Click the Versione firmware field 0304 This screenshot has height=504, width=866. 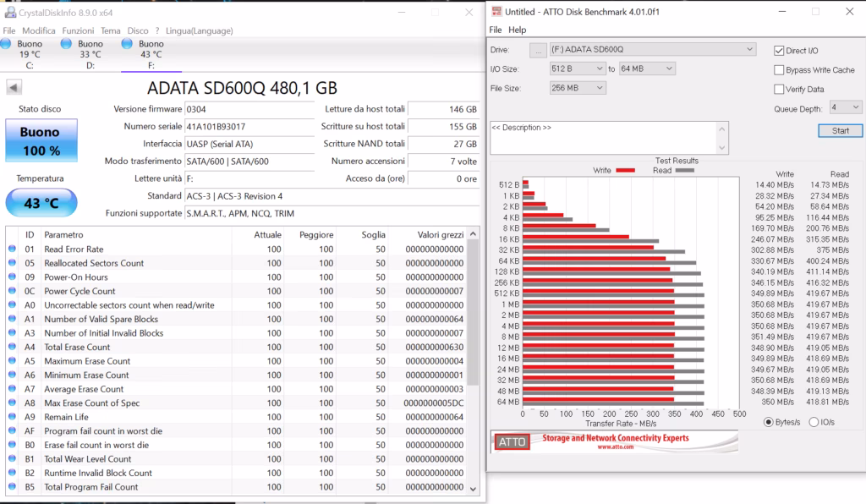pyautogui.click(x=249, y=109)
